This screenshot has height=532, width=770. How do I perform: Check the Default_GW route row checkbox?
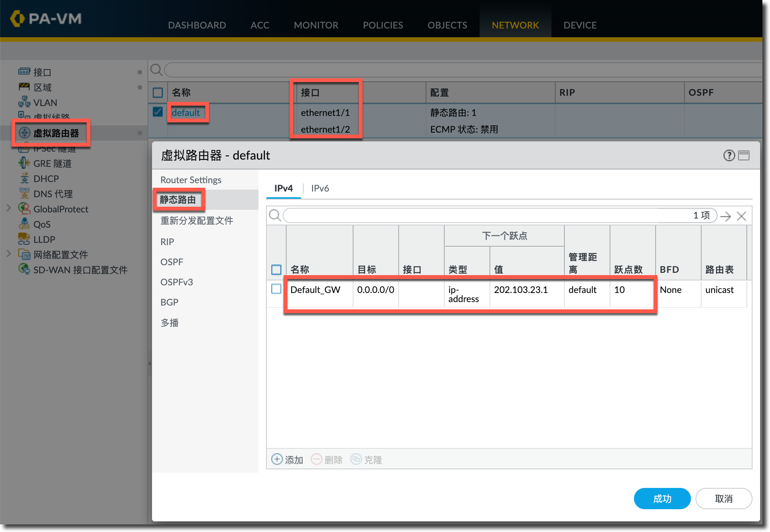point(276,289)
